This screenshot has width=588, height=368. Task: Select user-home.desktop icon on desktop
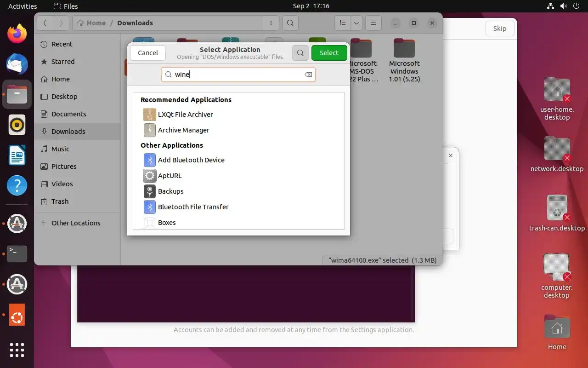point(557,99)
